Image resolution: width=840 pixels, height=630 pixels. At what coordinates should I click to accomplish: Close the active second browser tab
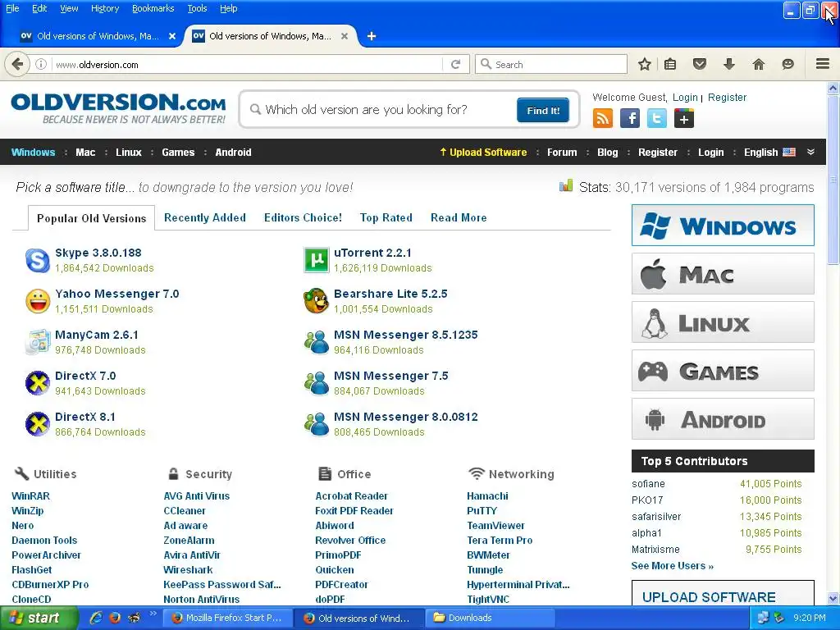pos(345,36)
